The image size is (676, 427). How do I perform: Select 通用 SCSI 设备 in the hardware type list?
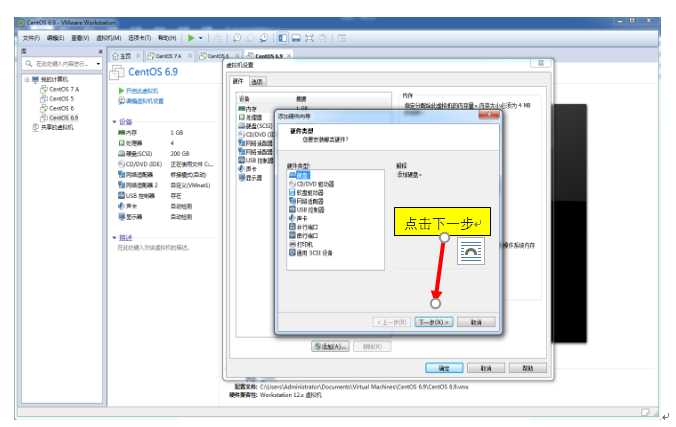(x=311, y=253)
